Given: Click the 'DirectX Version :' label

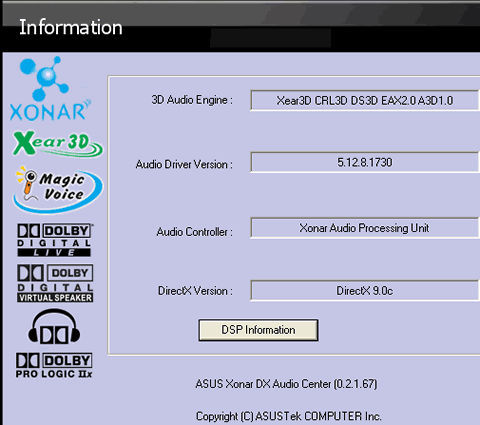Looking at the screenshot, I should [195, 291].
